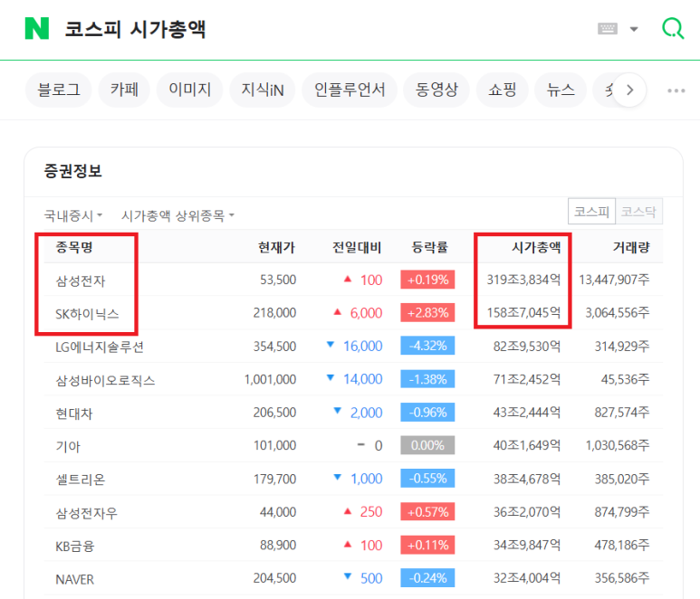700x599 pixels.
Task: Click the 현재가 column header
Action: pos(277,247)
